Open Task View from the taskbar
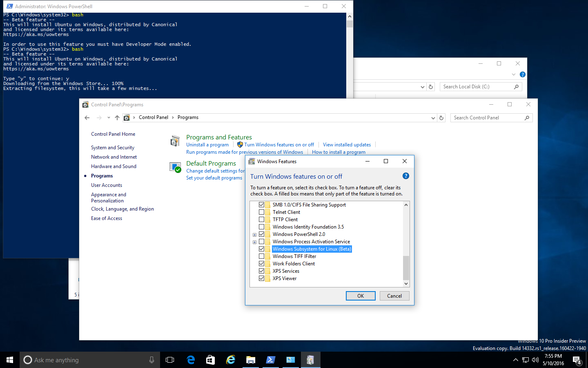The width and height of the screenshot is (588, 368). point(170,360)
